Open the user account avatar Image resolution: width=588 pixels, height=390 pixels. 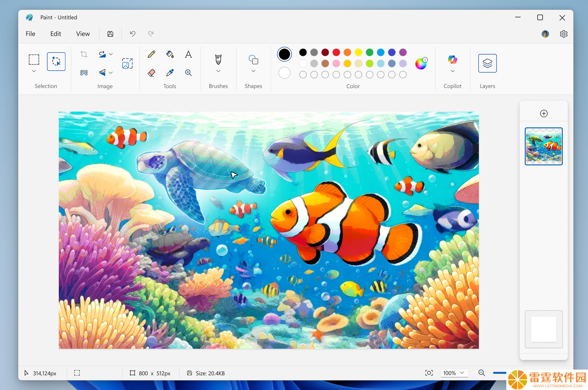point(545,34)
